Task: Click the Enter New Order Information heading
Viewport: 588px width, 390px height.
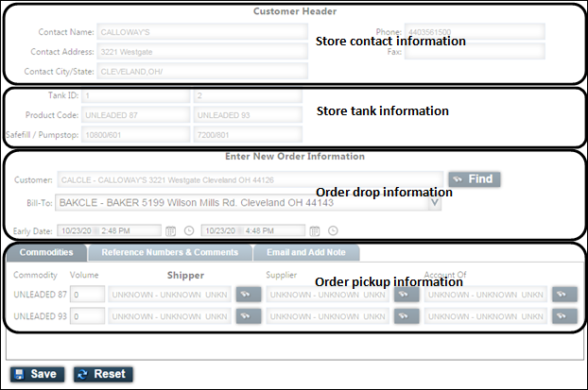Action: coord(295,156)
